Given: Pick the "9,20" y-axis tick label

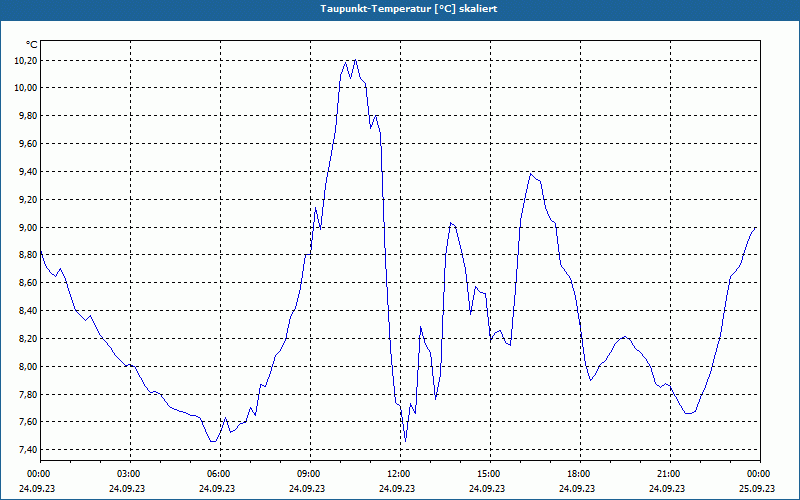Looking at the screenshot, I should (29, 199).
